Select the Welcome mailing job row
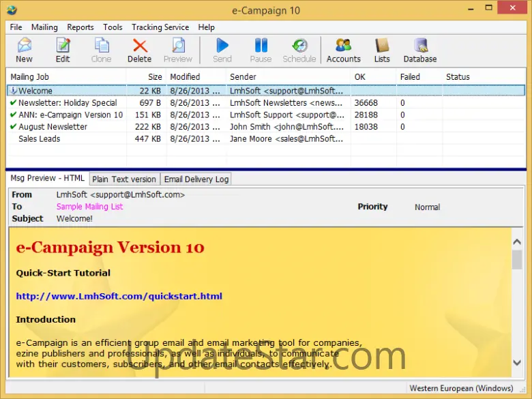Screen dimensions: 532x399 point(266,91)
